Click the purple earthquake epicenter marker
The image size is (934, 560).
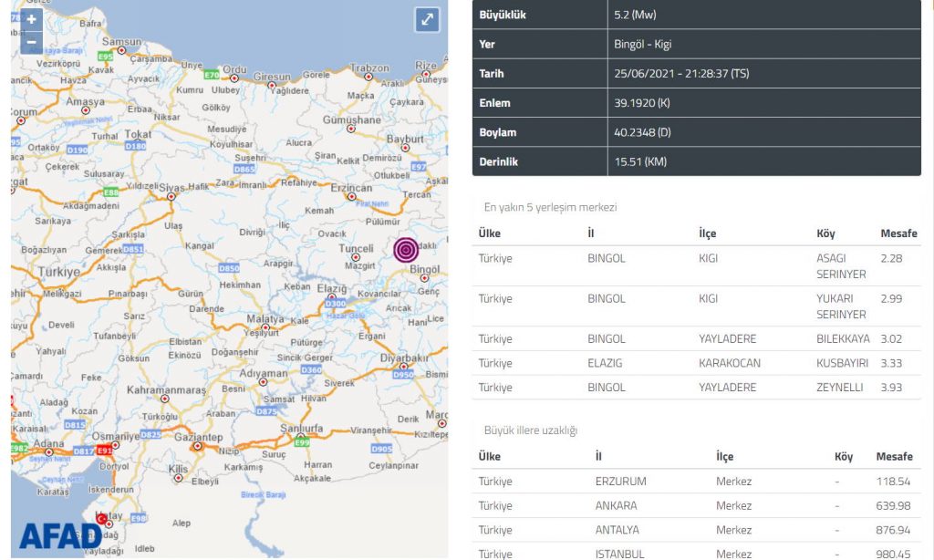[406, 249]
